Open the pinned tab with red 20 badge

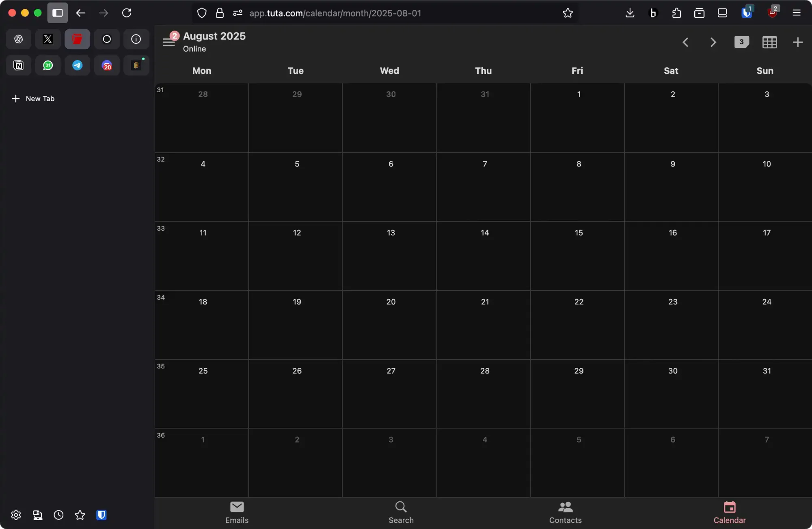pos(107,65)
